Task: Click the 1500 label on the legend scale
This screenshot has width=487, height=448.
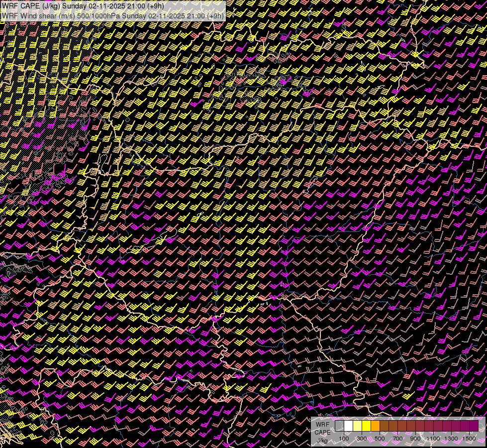Action: pos(469,439)
